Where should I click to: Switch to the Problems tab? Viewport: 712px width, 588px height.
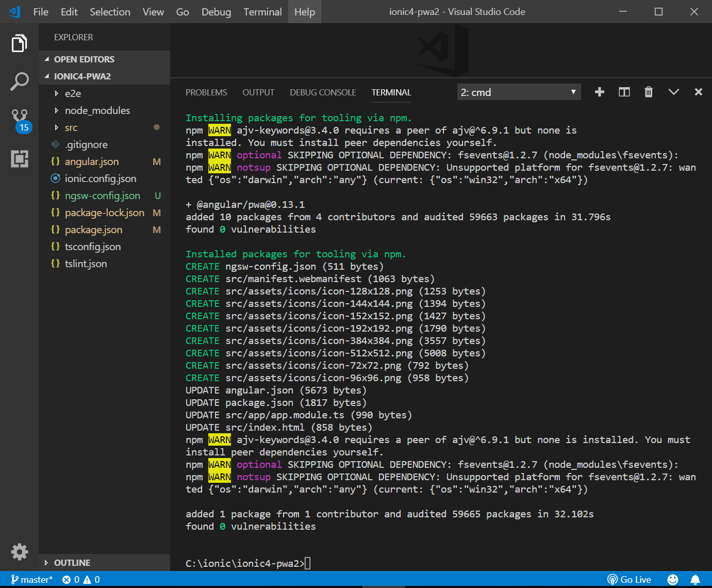coord(206,92)
